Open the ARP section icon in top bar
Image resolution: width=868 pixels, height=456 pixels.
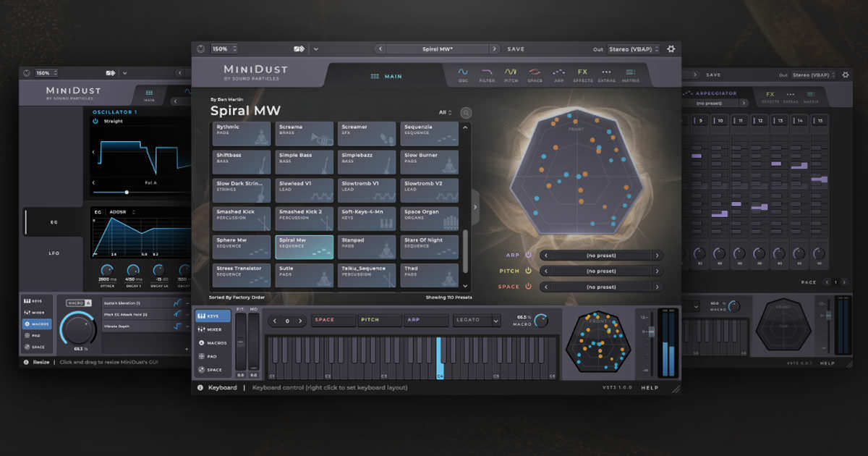coord(558,75)
